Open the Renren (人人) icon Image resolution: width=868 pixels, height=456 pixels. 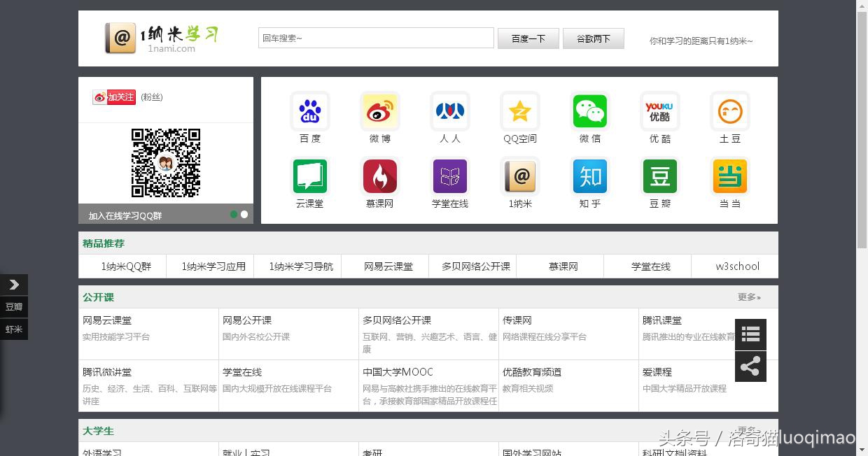pos(450,111)
